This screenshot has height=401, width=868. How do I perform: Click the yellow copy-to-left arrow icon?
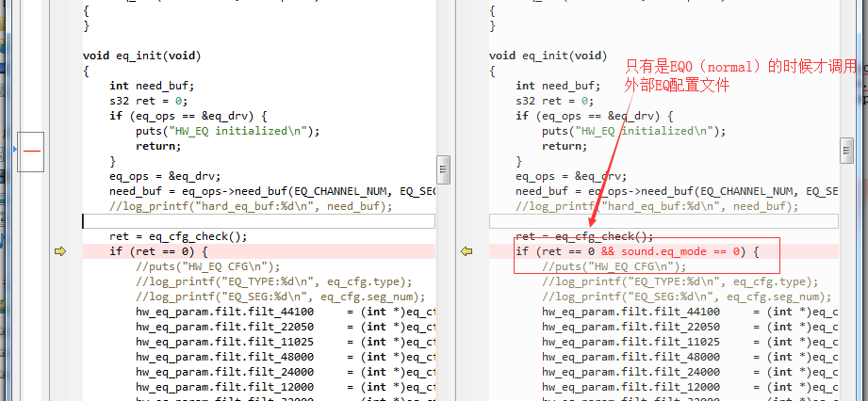click(467, 251)
